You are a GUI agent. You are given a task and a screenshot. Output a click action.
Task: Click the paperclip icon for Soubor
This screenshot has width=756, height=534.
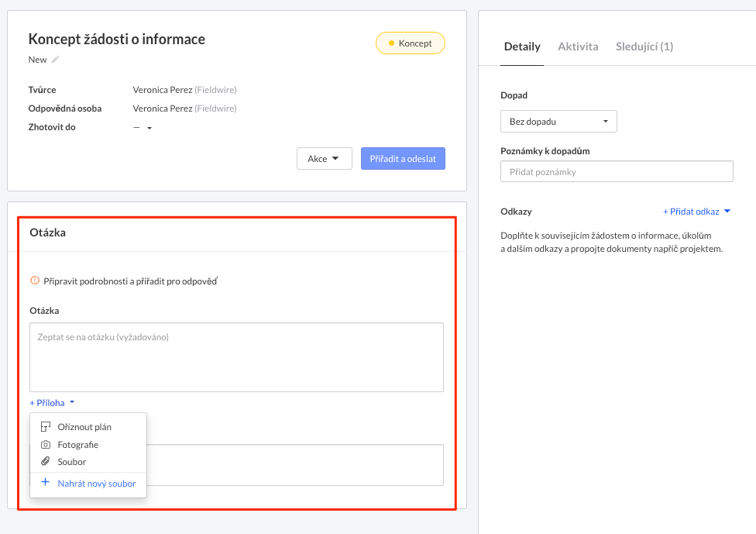[46, 462]
